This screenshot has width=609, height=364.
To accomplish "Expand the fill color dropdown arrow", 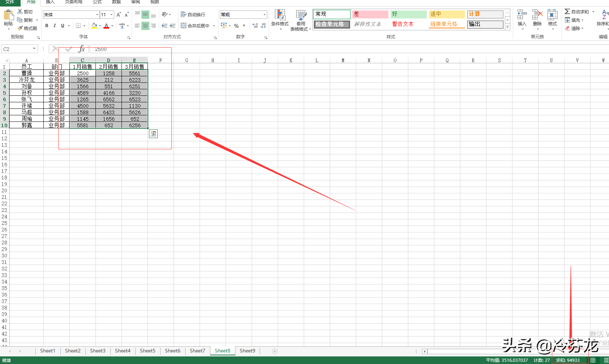I will click(x=100, y=26).
